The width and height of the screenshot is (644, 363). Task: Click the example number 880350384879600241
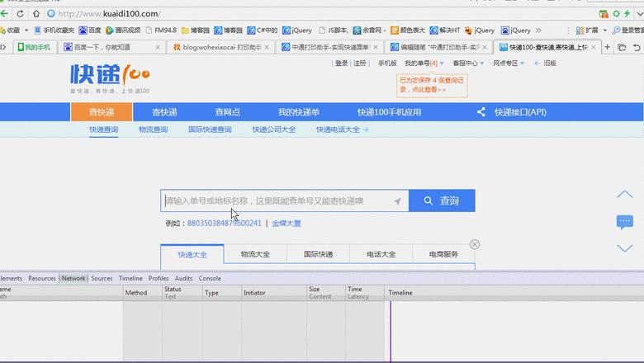[x=225, y=224]
